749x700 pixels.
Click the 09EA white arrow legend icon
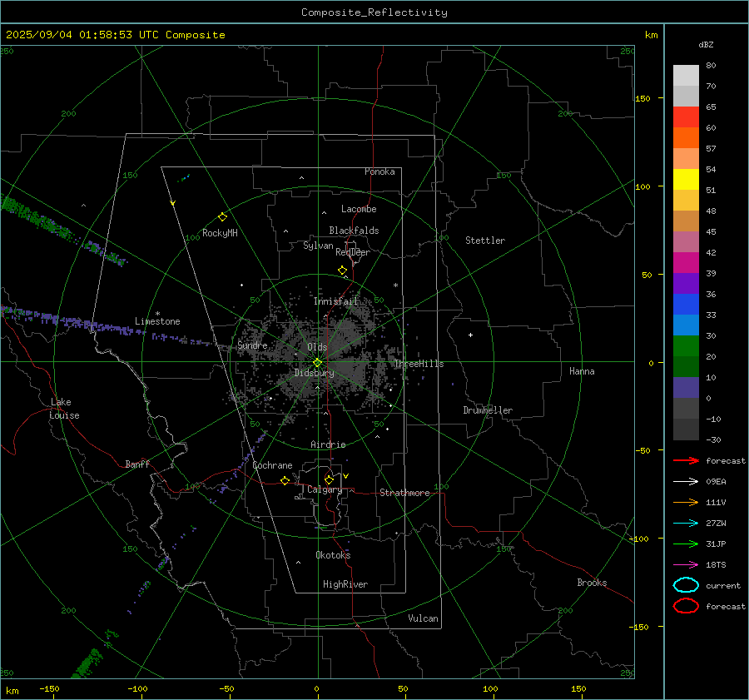[x=686, y=482]
